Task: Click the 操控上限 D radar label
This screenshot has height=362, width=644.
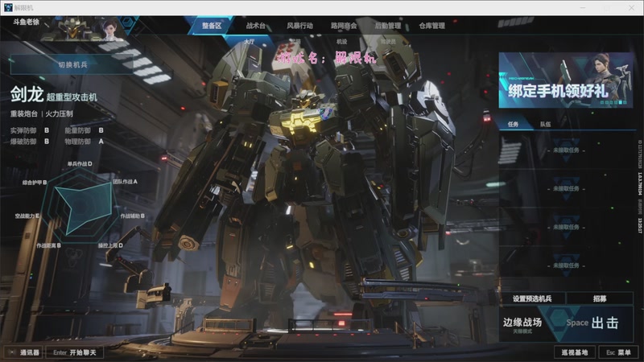Action: (110, 245)
